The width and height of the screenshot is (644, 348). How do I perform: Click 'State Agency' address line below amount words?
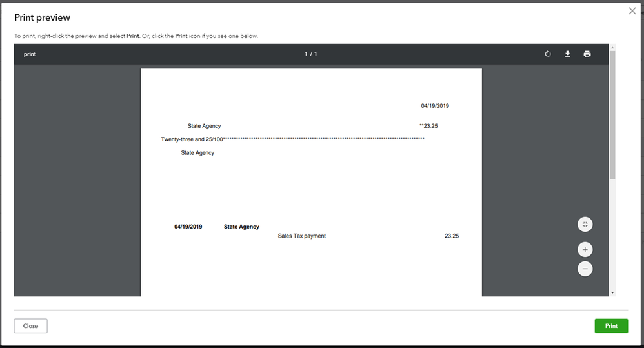point(197,152)
